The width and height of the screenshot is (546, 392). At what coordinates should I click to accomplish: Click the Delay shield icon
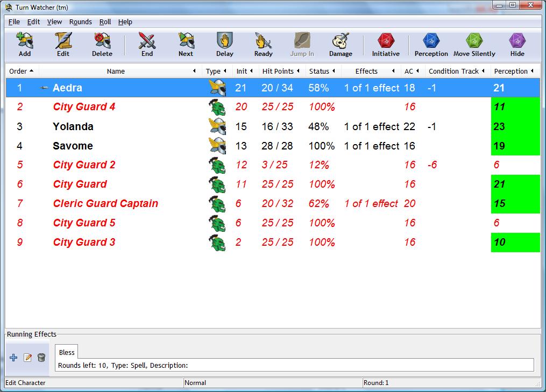[x=225, y=41]
